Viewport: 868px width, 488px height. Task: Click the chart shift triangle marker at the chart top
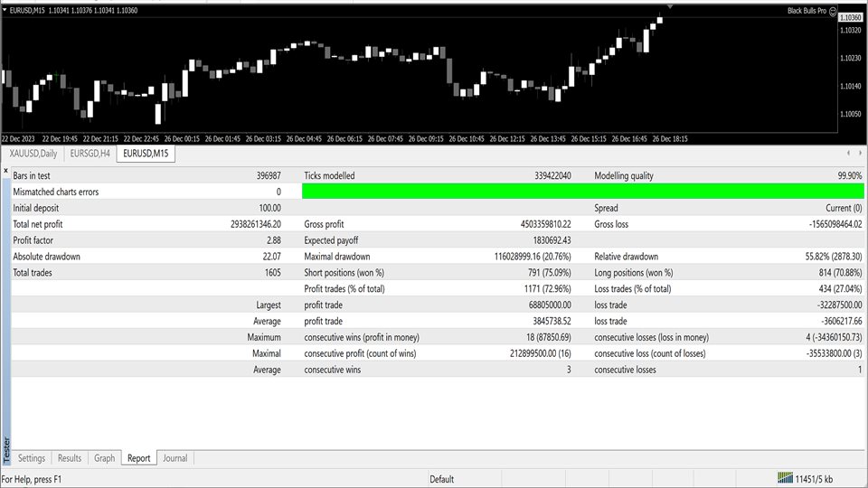pos(670,6)
